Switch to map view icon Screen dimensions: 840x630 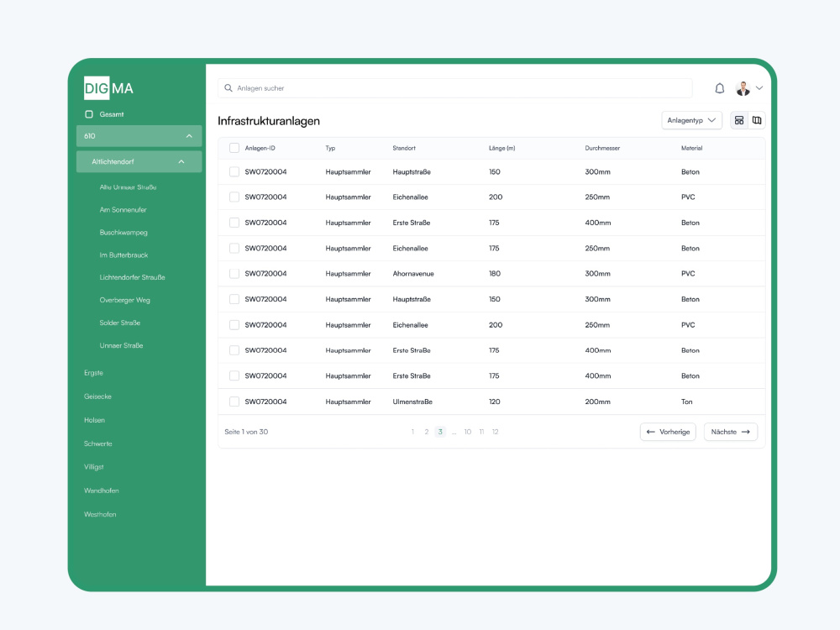757,120
